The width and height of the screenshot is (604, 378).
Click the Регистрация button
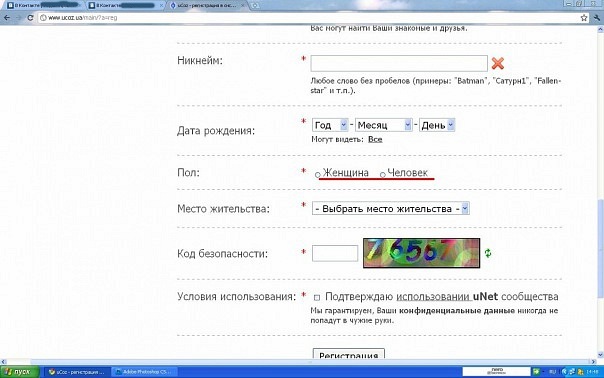[x=349, y=354]
